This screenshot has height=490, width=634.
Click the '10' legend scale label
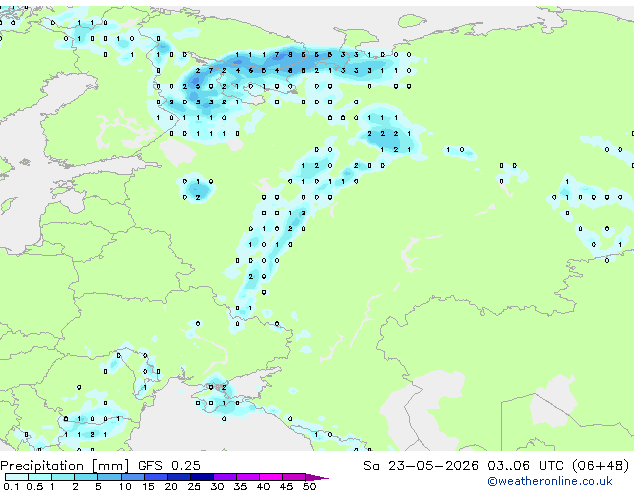(x=125, y=486)
